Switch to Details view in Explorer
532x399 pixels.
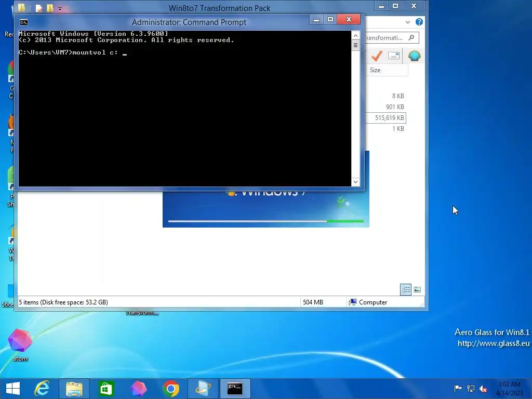coord(406,289)
